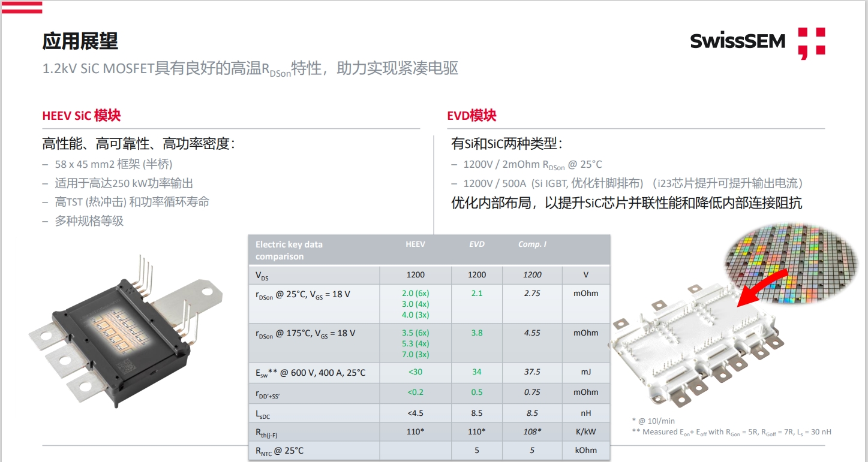
Task: Click the EVD column header in the table
Action: 476,244
